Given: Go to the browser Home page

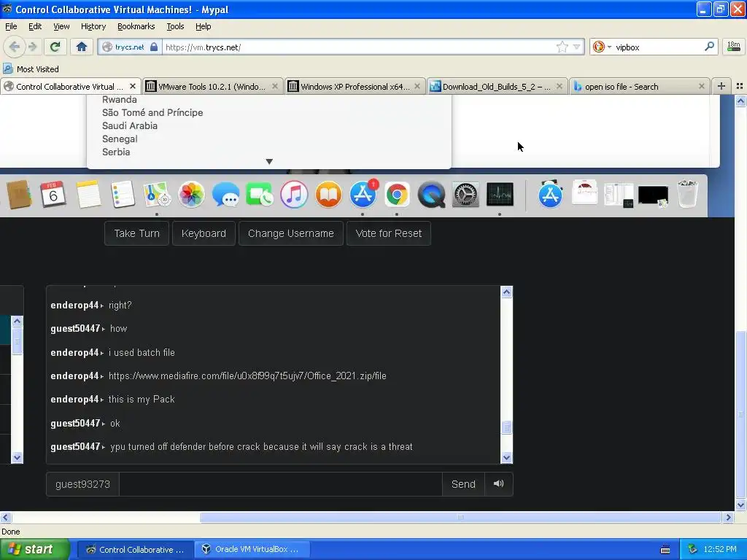Looking at the screenshot, I should (x=82, y=47).
